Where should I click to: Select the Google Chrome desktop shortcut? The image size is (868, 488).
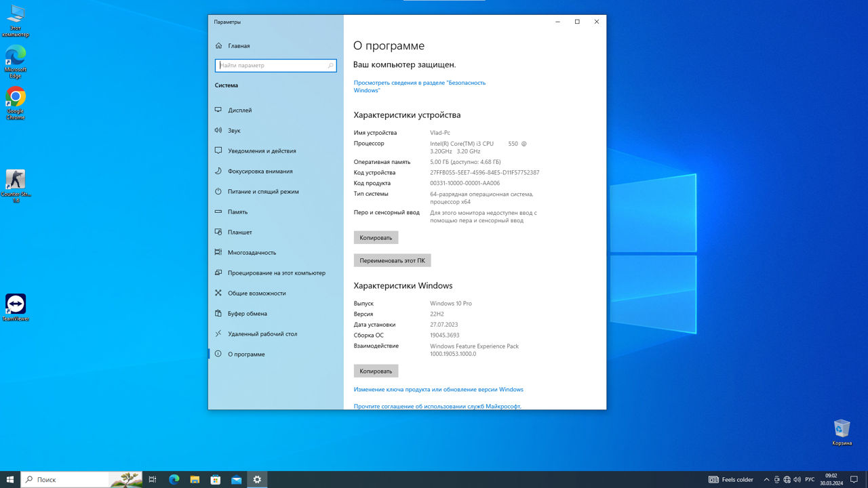pyautogui.click(x=16, y=104)
